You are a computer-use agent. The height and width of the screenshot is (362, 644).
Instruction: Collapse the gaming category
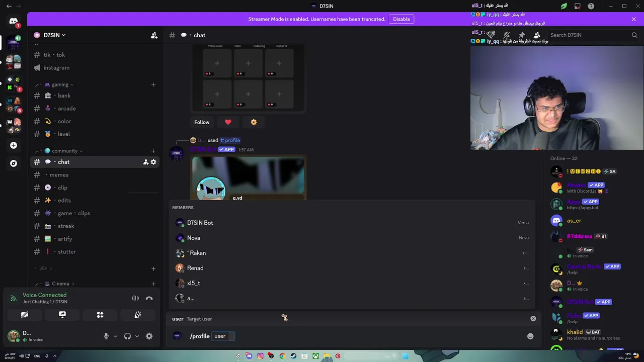[59, 84]
